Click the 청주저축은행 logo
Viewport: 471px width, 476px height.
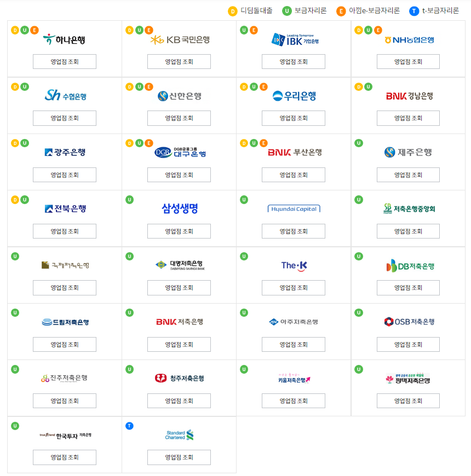[x=179, y=378]
